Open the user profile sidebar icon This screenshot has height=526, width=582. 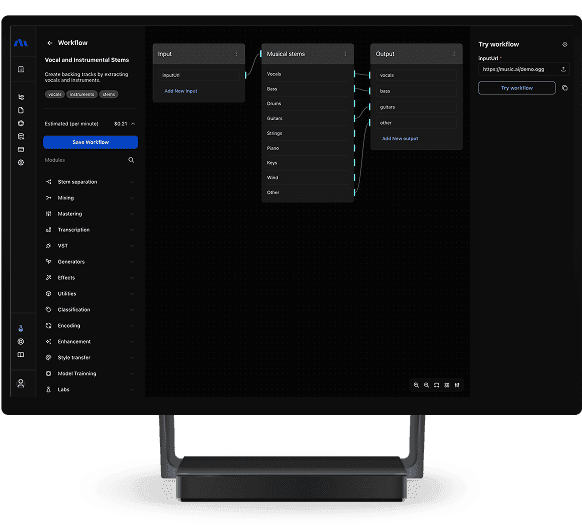click(21, 383)
